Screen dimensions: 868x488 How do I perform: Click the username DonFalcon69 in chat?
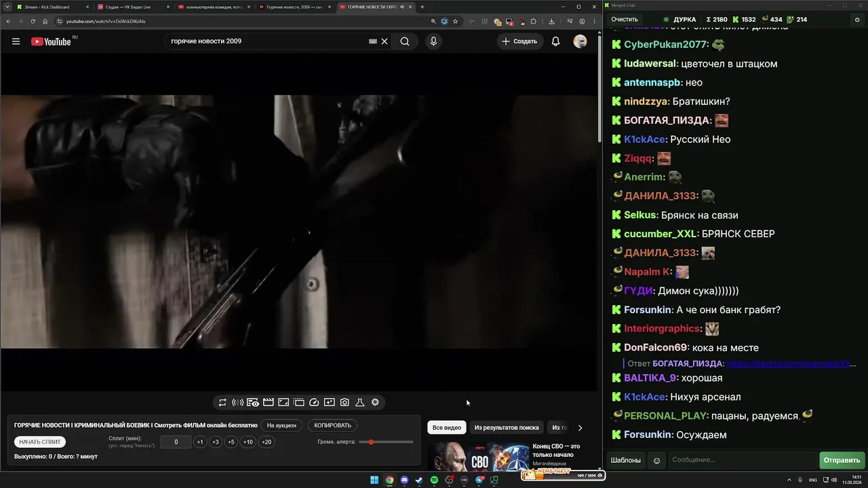[x=656, y=348]
